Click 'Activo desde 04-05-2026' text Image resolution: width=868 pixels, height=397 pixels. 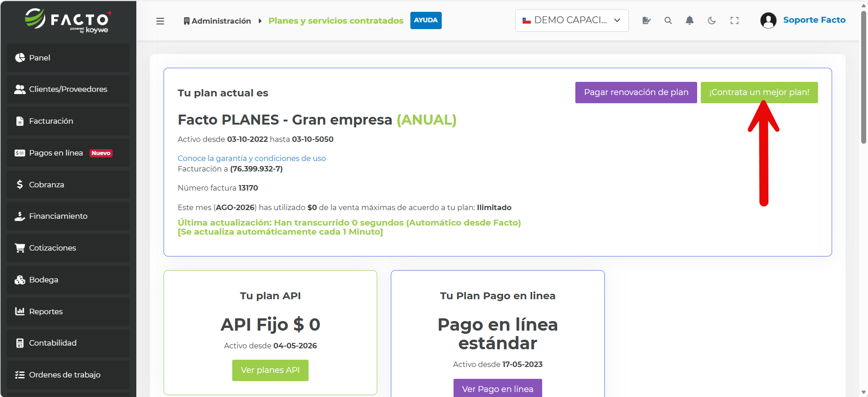tap(270, 346)
